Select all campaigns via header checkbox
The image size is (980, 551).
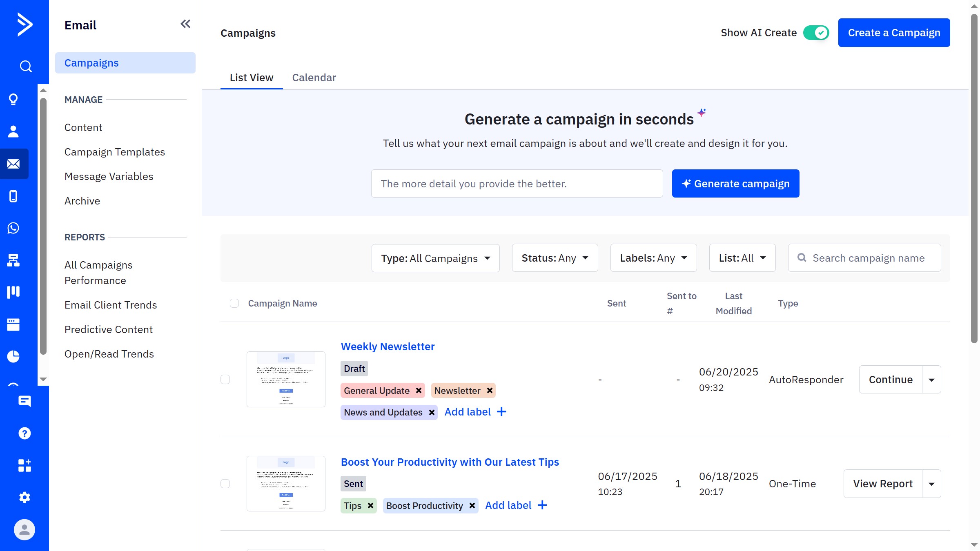(x=234, y=303)
